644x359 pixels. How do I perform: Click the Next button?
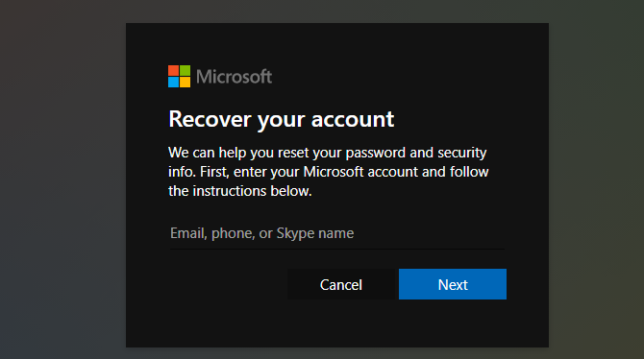(x=453, y=284)
